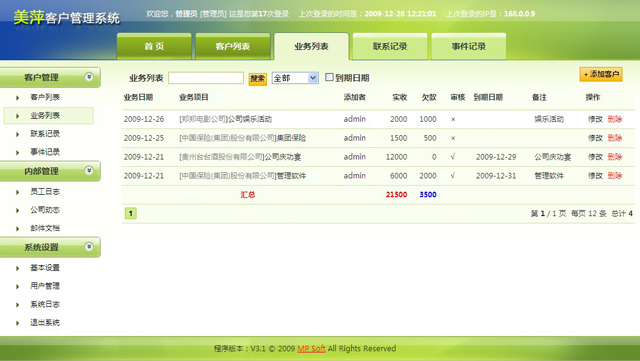Click the 欠款 column header
The height and width of the screenshot is (361, 640).
pos(429,97)
